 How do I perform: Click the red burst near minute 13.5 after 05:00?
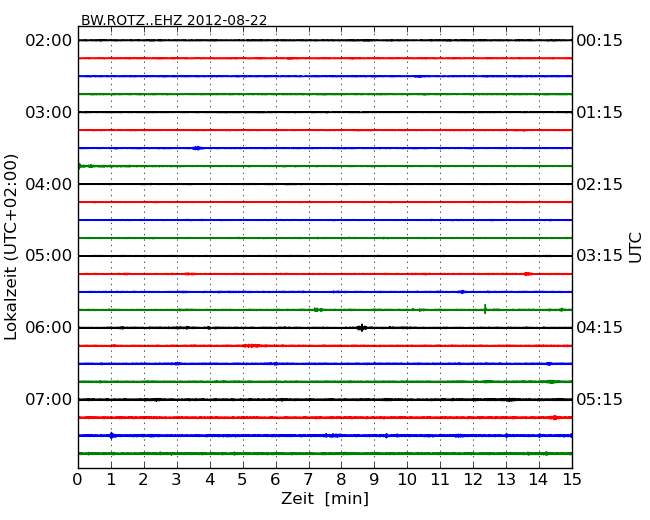(528, 274)
